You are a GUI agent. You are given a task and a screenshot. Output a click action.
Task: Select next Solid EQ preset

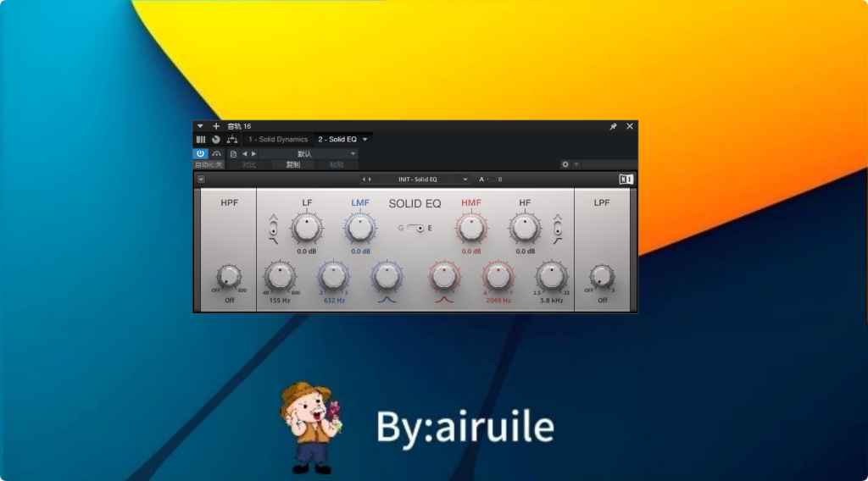coord(370,180)
